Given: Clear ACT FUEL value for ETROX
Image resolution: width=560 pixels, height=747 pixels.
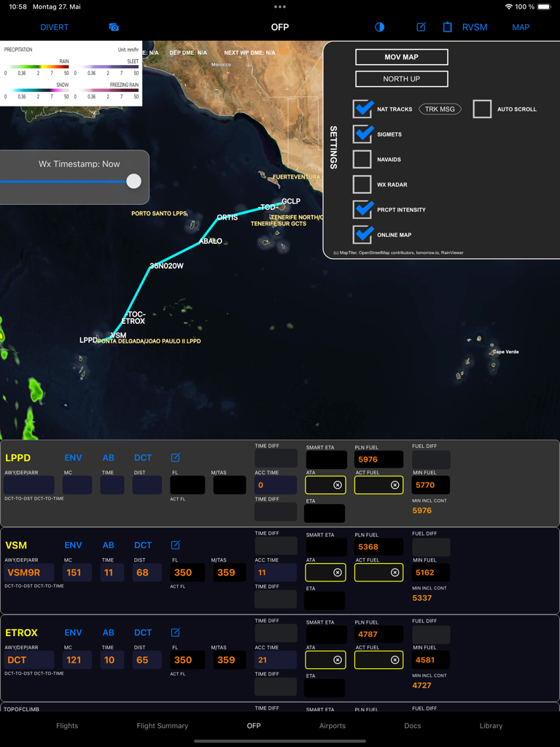Looking at the screenshot, I should [x=394, y=660].
